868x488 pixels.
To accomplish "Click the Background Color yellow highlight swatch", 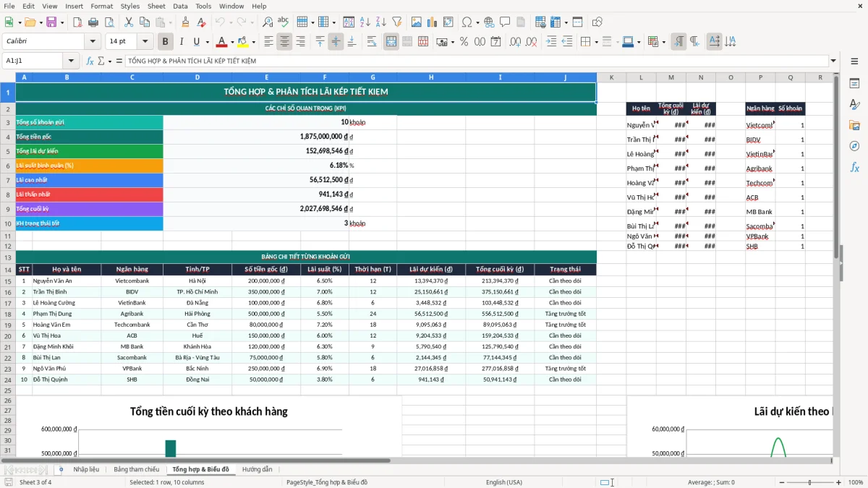I will click(242, 42).
